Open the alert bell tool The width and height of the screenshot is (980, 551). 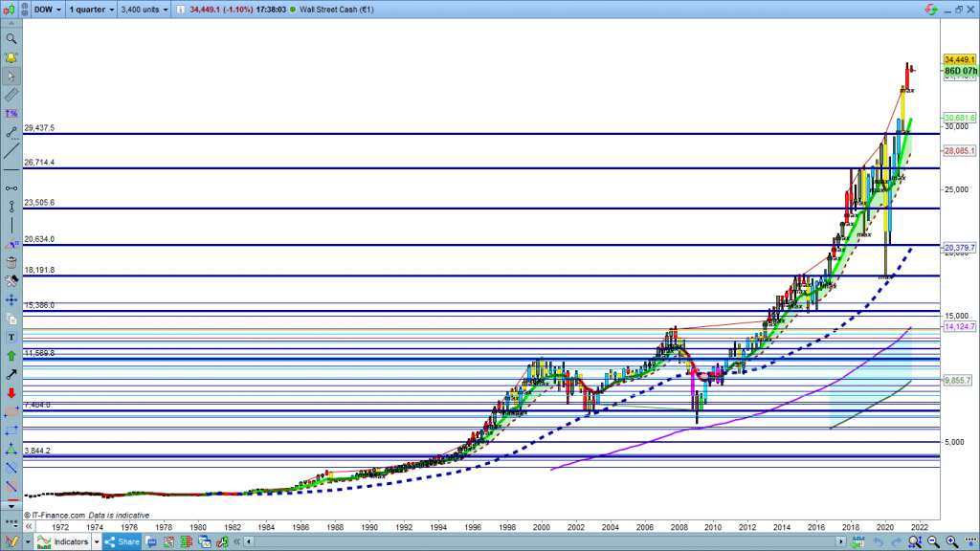tap(11, 57)
